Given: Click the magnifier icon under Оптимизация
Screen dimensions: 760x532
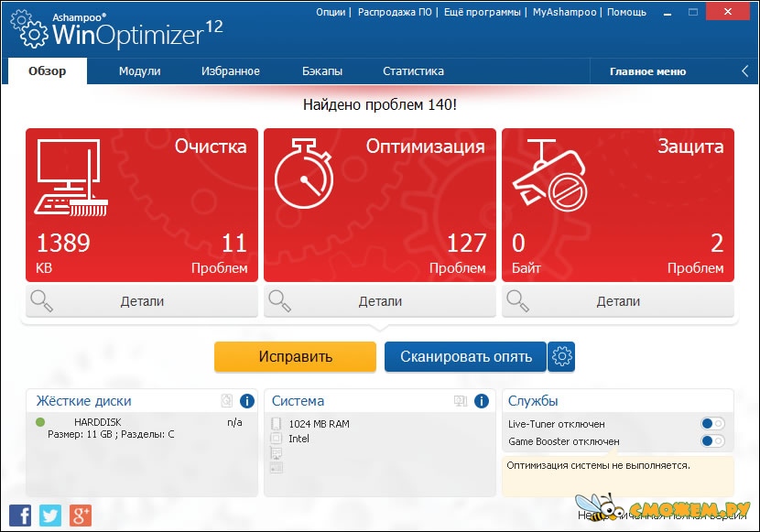Looking at the screenshot, I should pos(279,301).
